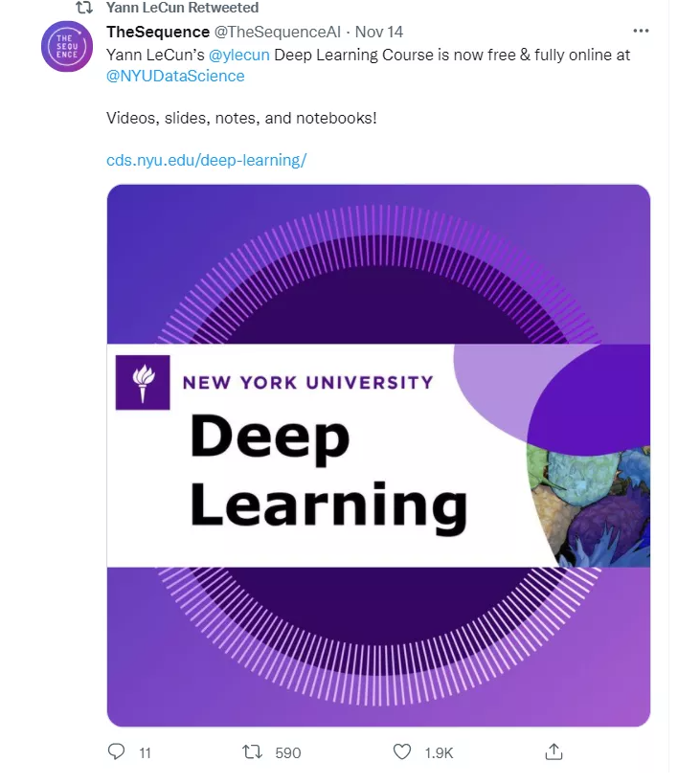
Task: Open the Yann LeCun Retweeted link
Action: coord(182,8)
